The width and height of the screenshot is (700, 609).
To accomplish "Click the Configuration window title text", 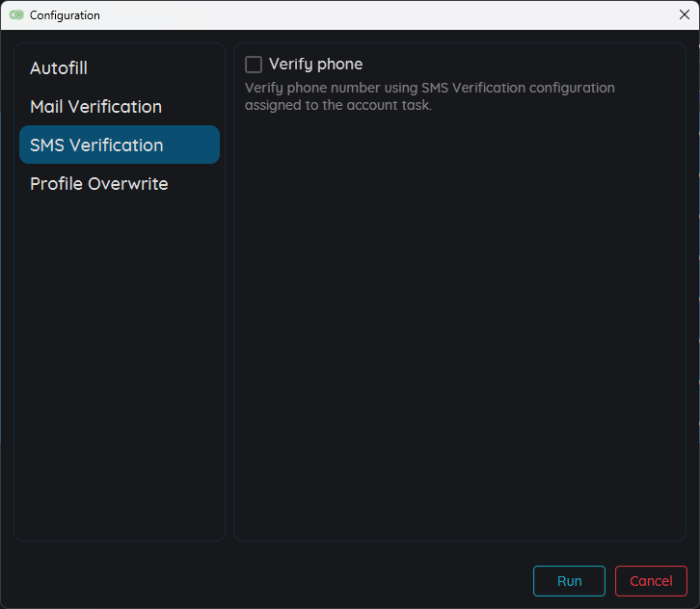I will point(65,15).
